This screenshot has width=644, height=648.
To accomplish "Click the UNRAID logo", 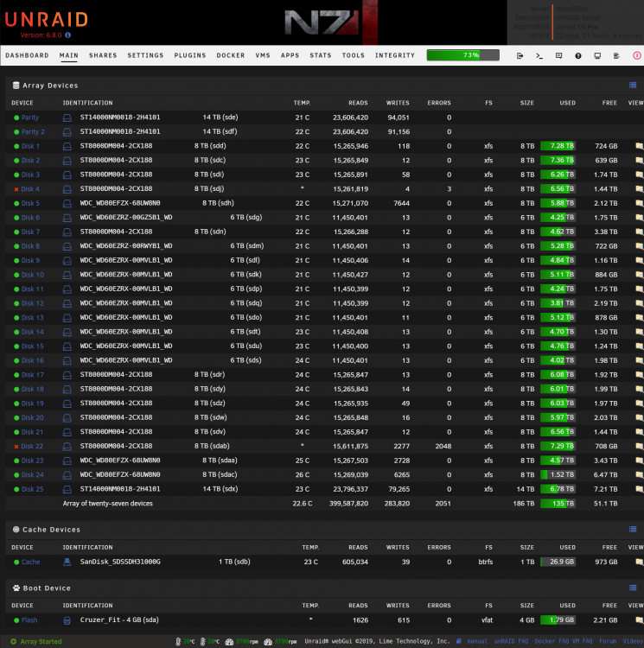I will 47,19.
